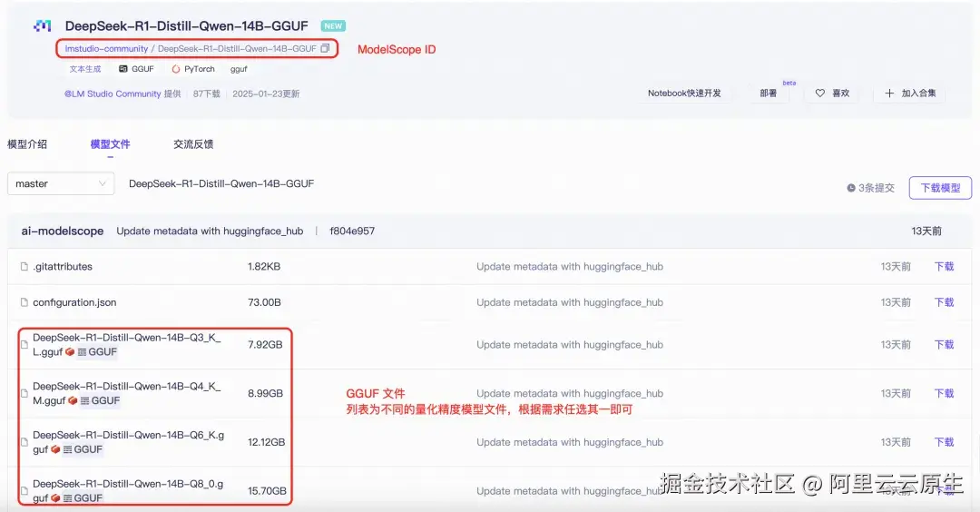Switch to the 模型介绍 tab
Screen dimensions: 980x512
click(x=27, y=144)
